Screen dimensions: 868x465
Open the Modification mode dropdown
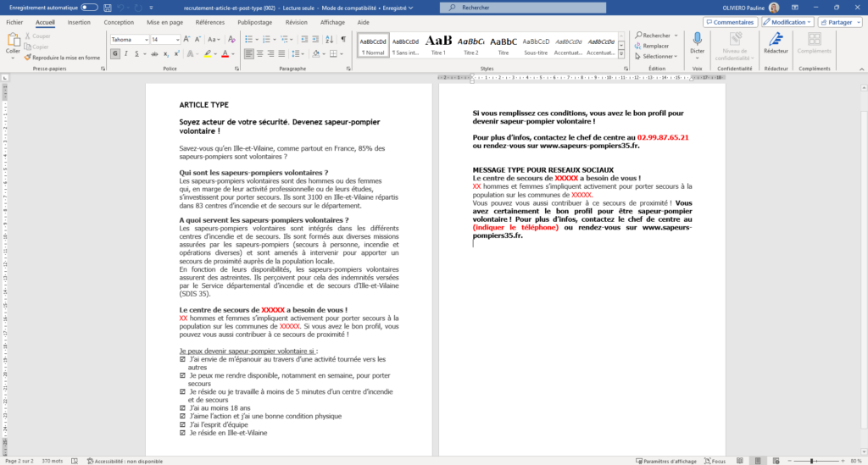pyautogui.click(x=787, y=22)
